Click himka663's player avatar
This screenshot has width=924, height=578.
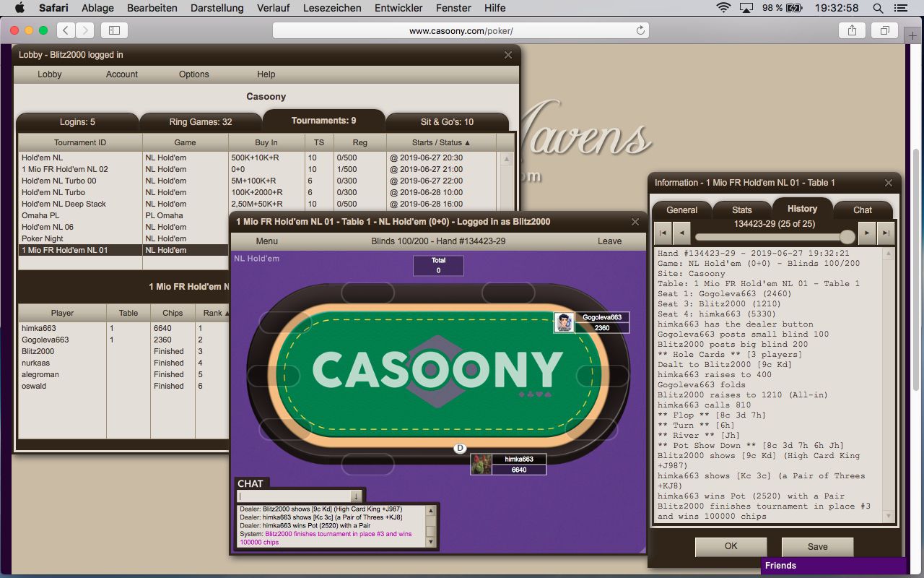pyautogui.click(x=481, y=465)
